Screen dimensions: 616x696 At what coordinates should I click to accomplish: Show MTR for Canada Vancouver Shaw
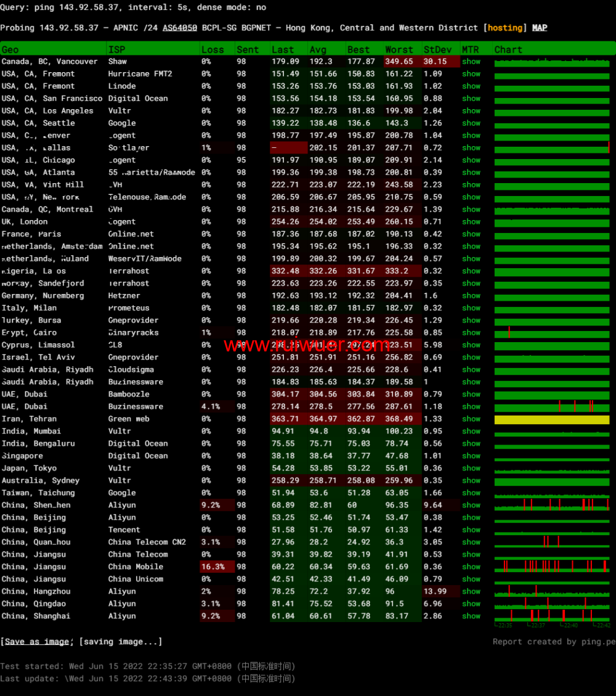[x=471, y=62]
